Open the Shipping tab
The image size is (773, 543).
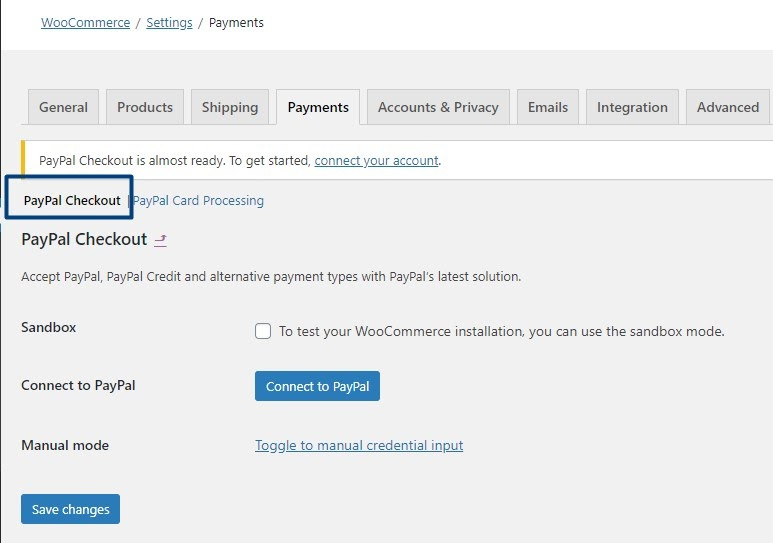(x=230, y=107)
